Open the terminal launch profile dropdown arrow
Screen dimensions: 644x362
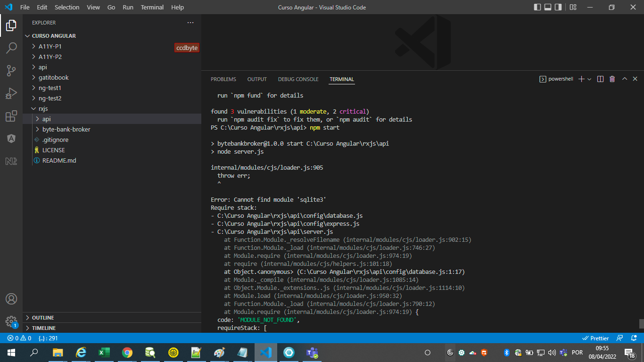589,79
